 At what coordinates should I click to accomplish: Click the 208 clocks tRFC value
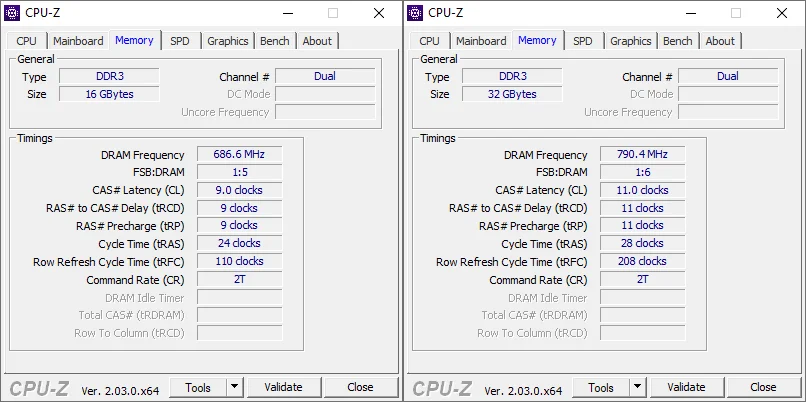point(643,261)
